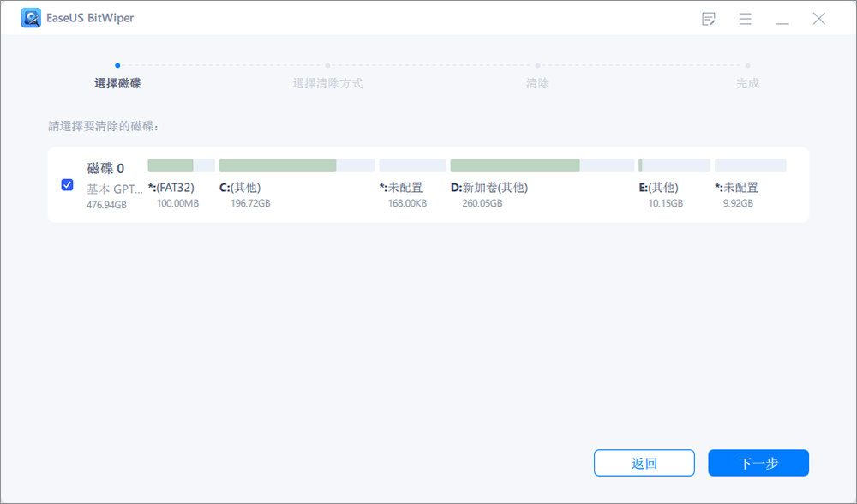Click the 9.92GB unallocated partition bar
Image resolution: width=857 pixels, height=504 pixels.
tap(751, 165)
